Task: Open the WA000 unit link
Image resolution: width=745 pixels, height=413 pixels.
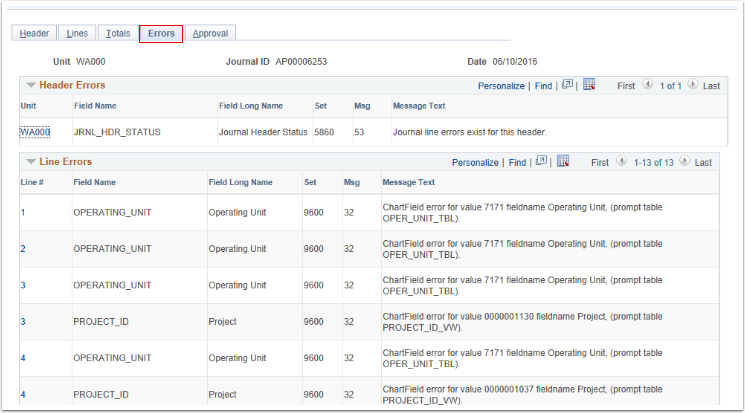Action: pyautogui.click(x=35, y=132)
